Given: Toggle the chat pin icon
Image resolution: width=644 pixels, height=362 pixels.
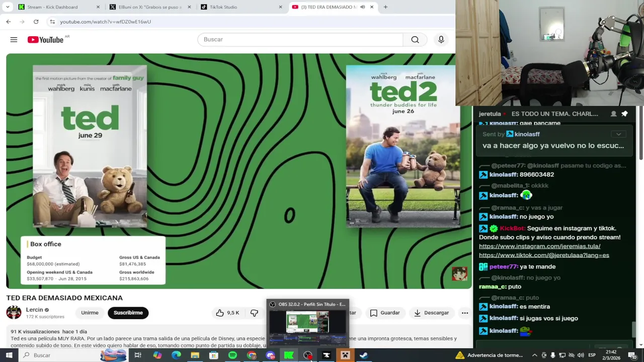Looking at the screenshot, I should [x=624, y=114].
